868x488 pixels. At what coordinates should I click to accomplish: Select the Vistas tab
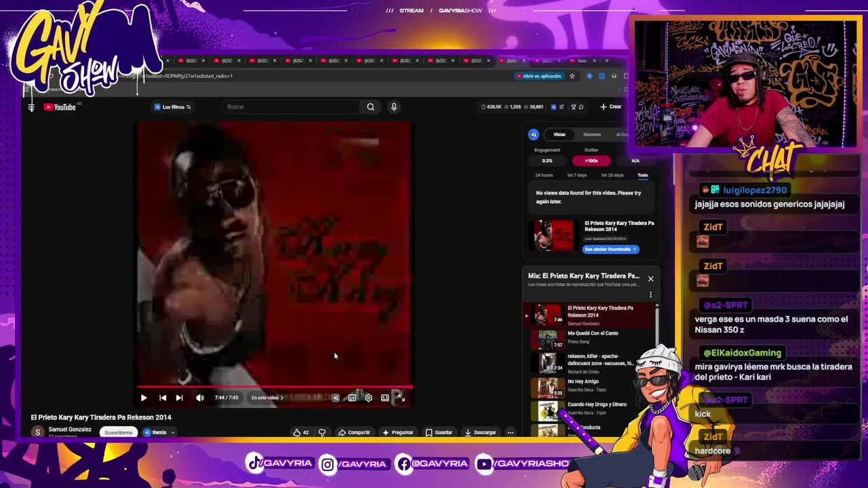(559, 134)
